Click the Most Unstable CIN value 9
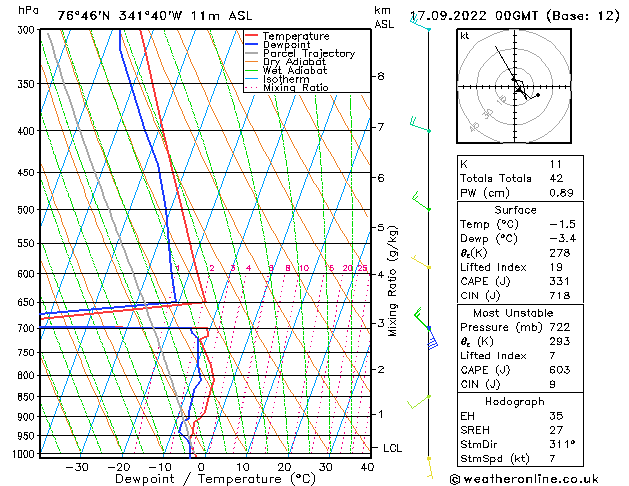 pos(552,384)
